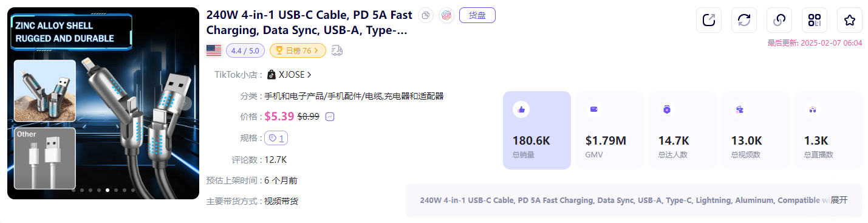Select the active image carousel dot
The width and height of the screenshot is (868, 223).
(108, 190)
